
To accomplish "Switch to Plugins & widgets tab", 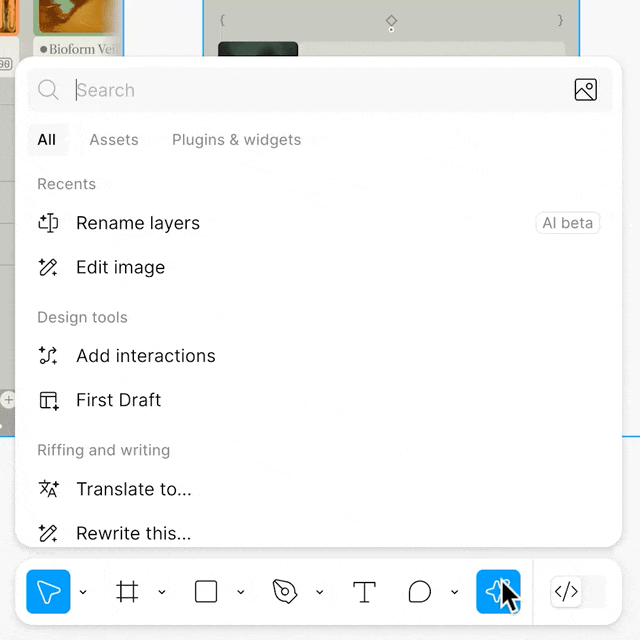I will point(236,140).
